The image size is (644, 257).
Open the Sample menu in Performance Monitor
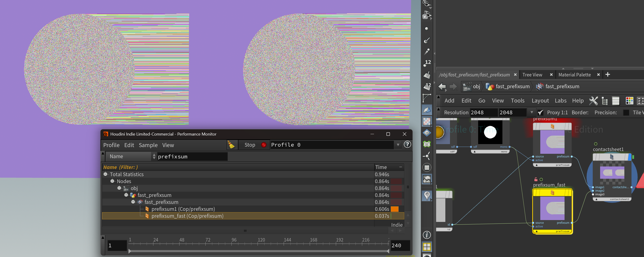pyautogui.click(x=148, y=145)
